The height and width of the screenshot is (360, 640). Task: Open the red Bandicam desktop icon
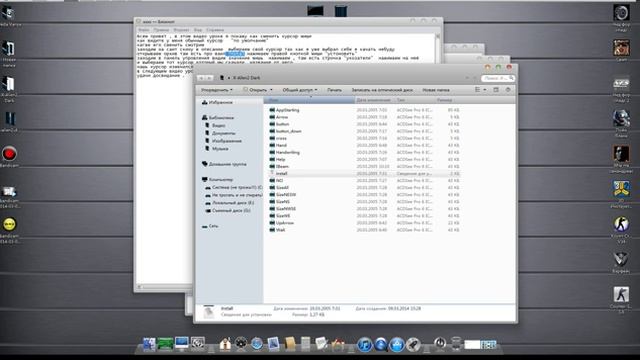coord(9,154)
